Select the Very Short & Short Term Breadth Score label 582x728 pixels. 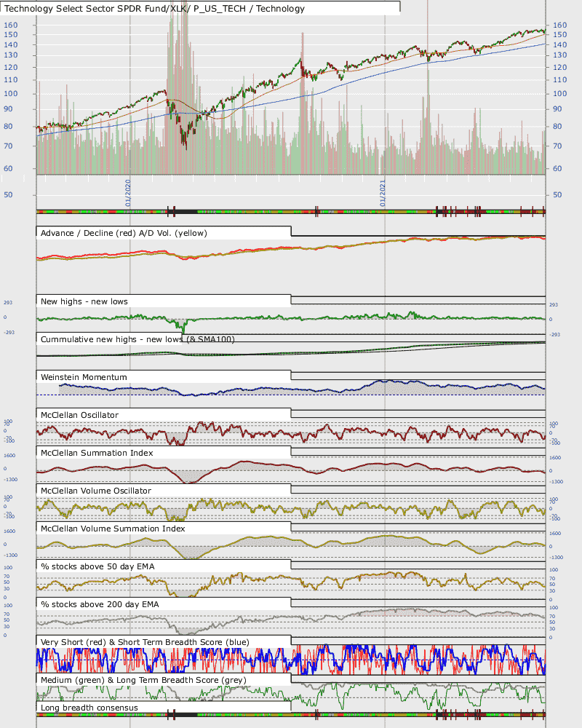145,642
